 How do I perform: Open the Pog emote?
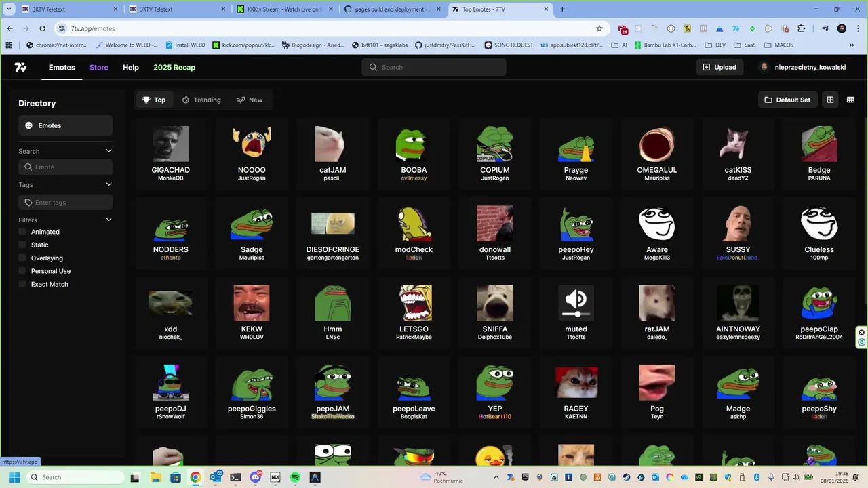[x=657, y=392]
